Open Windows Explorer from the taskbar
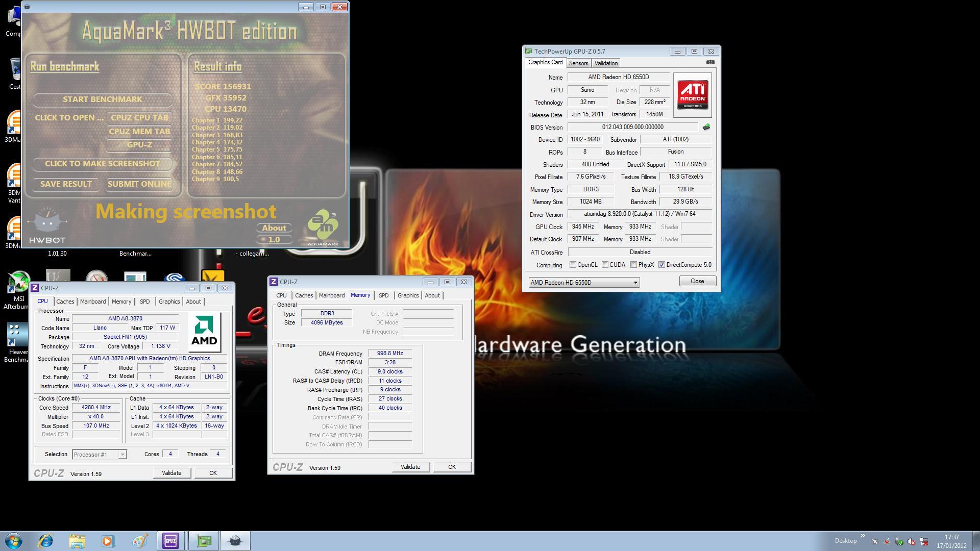This screenshot has height=551, width=980. [77, 541]
